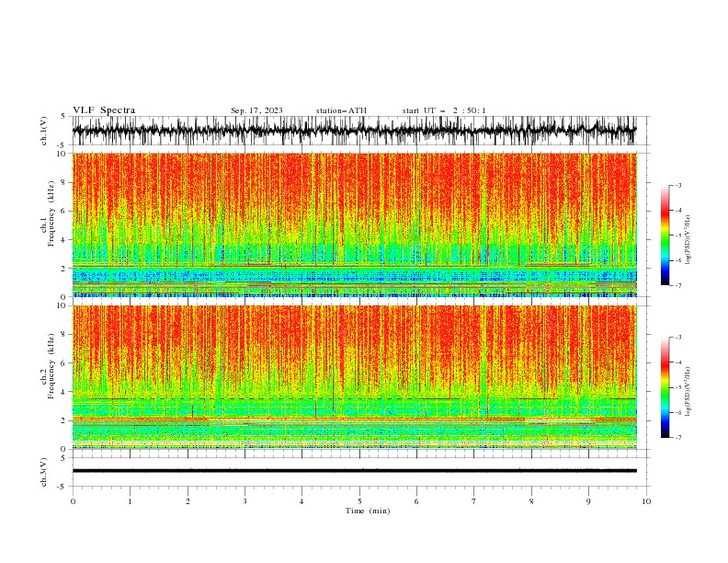
Task: Click the 'VLF Spectra' title text
Action: (x=104, y=110)
